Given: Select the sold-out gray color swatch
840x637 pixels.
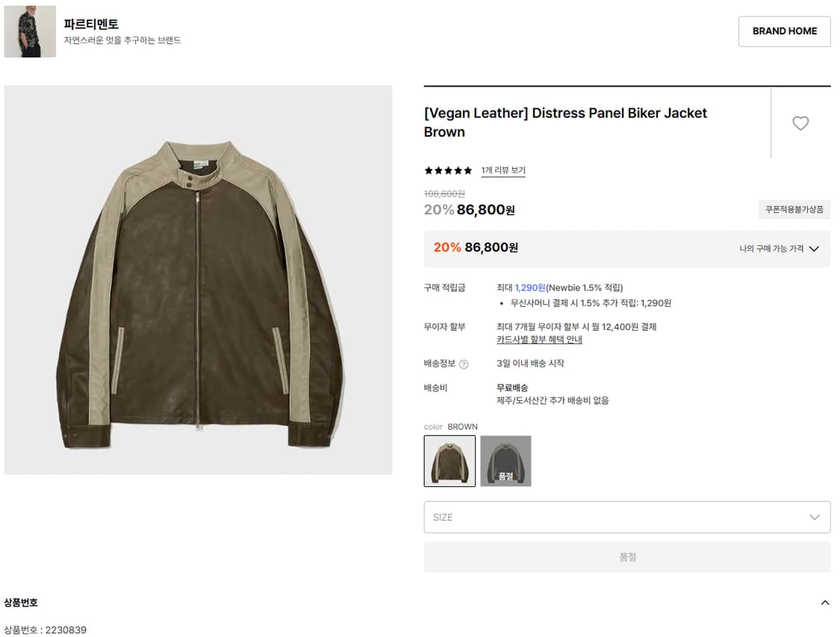Looking at the screenshot, I should (505, 461).
